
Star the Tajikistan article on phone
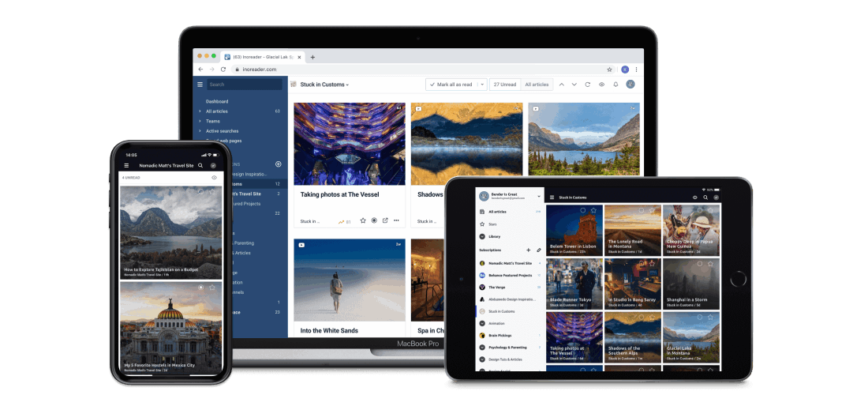point(212,192)
